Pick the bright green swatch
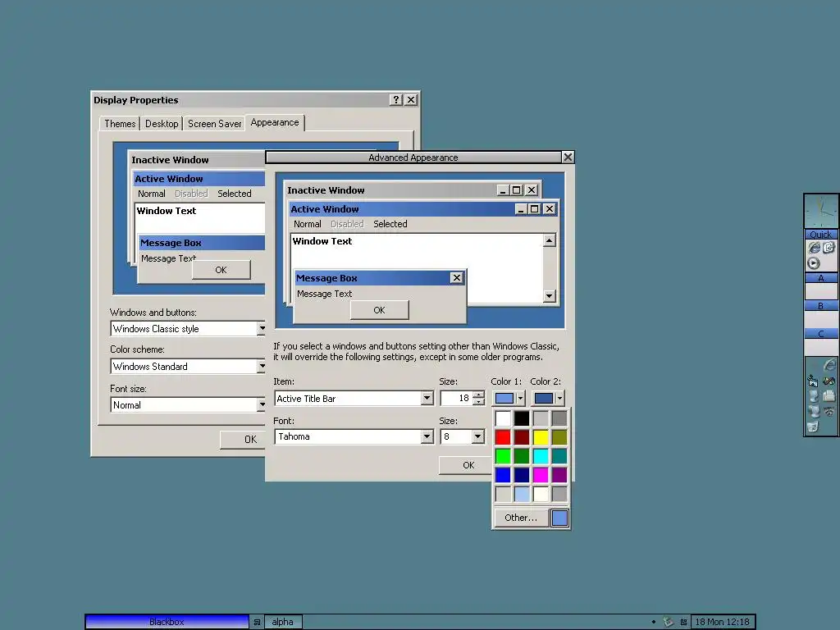 [x=503, y=456]
